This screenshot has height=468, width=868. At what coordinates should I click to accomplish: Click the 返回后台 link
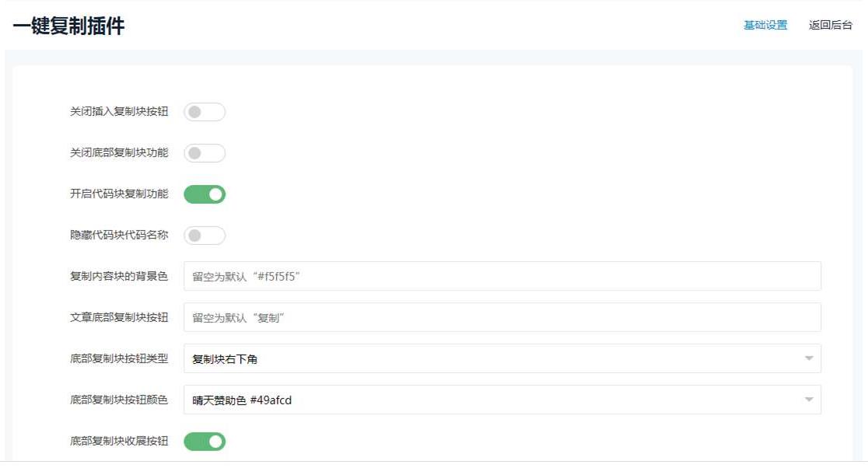[x=831, y=25]
